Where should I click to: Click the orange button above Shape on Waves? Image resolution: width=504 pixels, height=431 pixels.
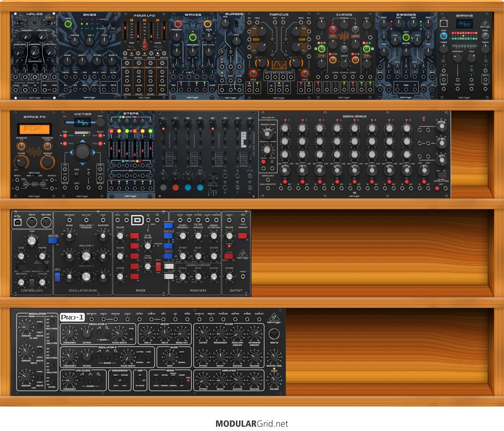(x=207, y=24)
